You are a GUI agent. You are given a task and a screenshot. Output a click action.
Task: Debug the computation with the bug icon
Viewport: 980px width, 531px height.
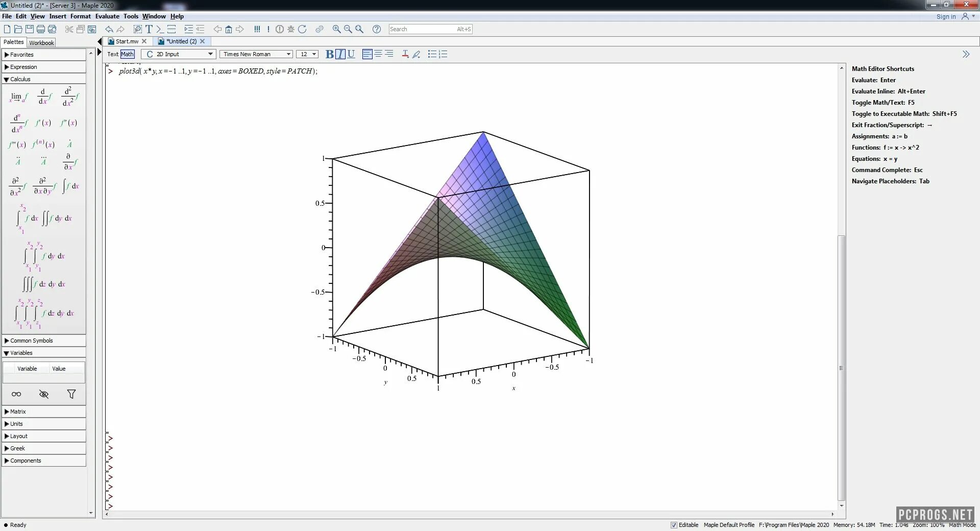pos(291,29)
